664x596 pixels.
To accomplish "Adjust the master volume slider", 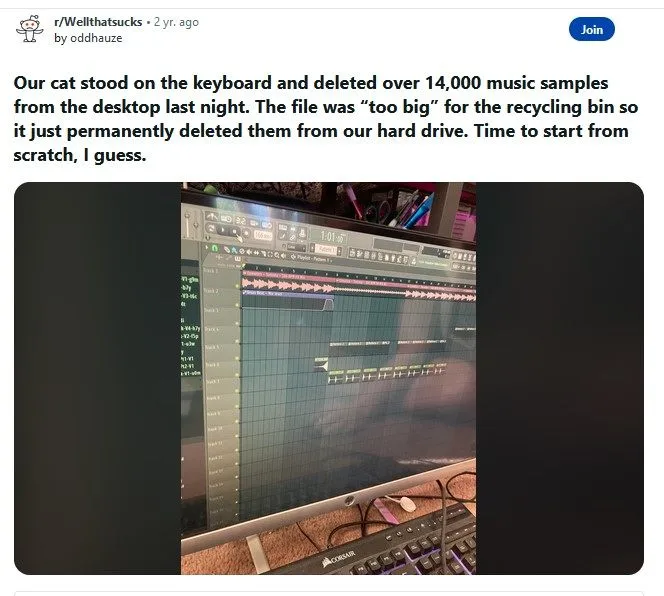I will click(x=187, y=225).
